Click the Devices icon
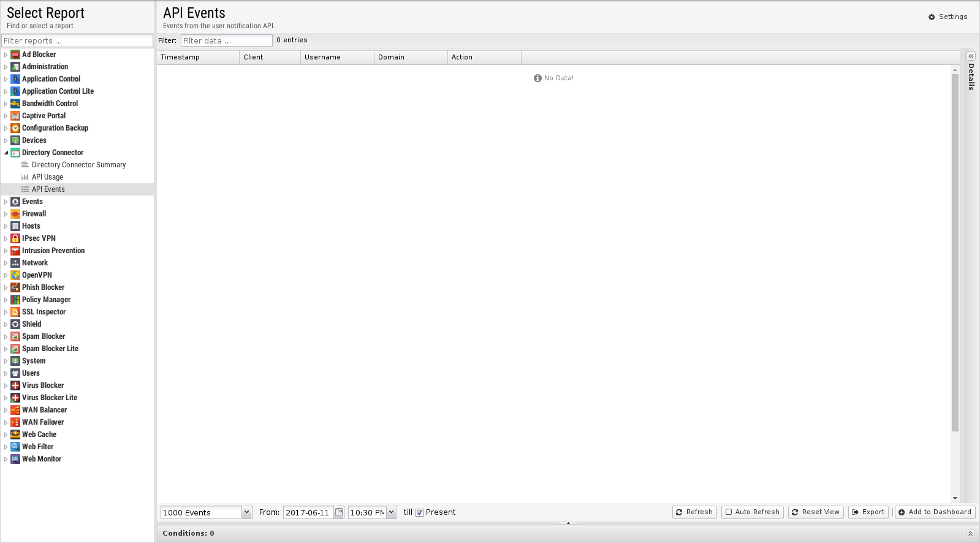Viewport: 980px width, 543px height. pyautogui.click(x=15, y=140)
